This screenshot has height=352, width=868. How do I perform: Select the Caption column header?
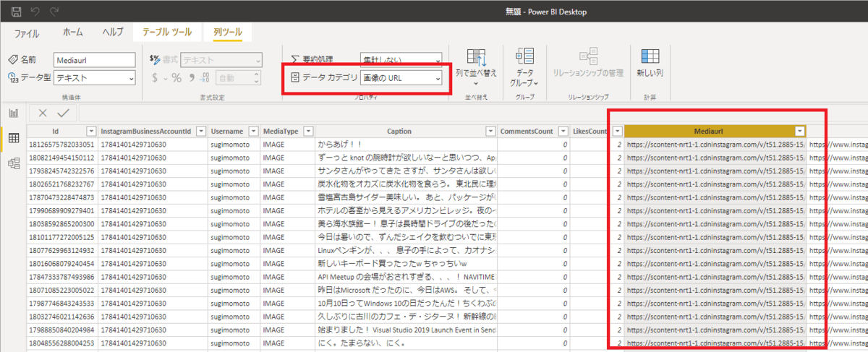tap(405, 131)
